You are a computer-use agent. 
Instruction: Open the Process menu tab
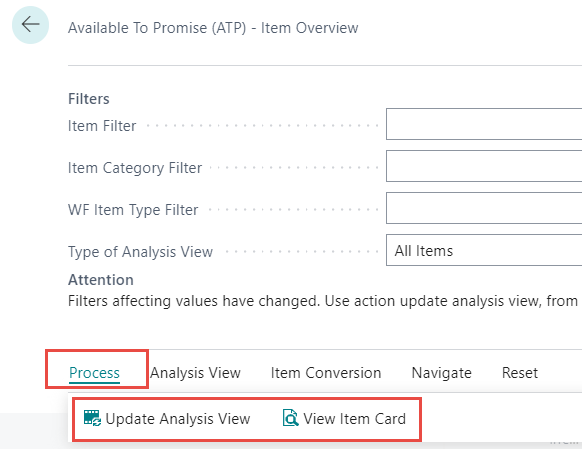pyautogui.click(x=94, y=373)
